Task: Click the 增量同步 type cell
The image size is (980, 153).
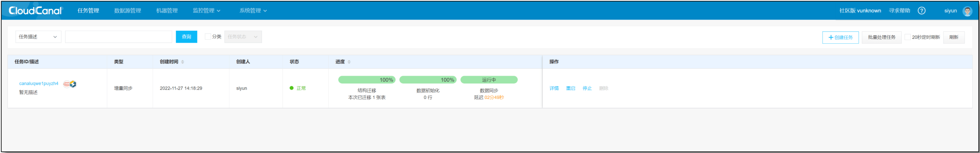Action: point(123,88)
